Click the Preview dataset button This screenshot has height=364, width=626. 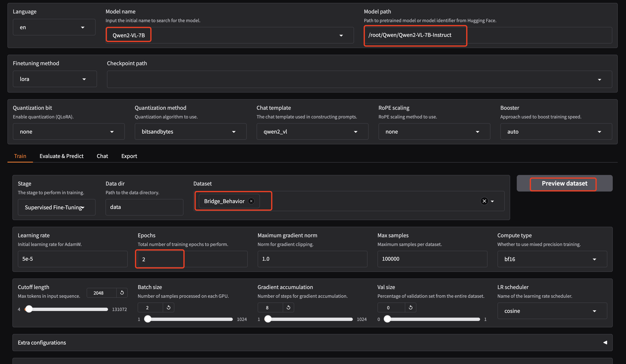point(564,183)
